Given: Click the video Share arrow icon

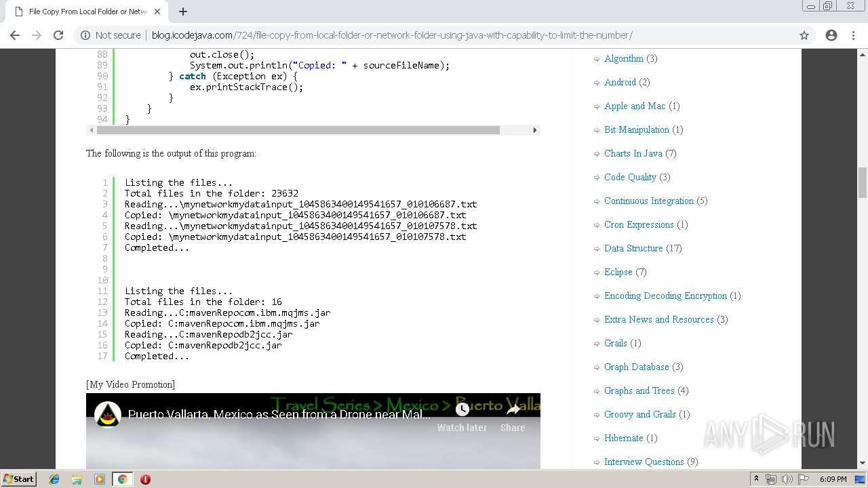Looking at the screenshot, I should (513, 409).
